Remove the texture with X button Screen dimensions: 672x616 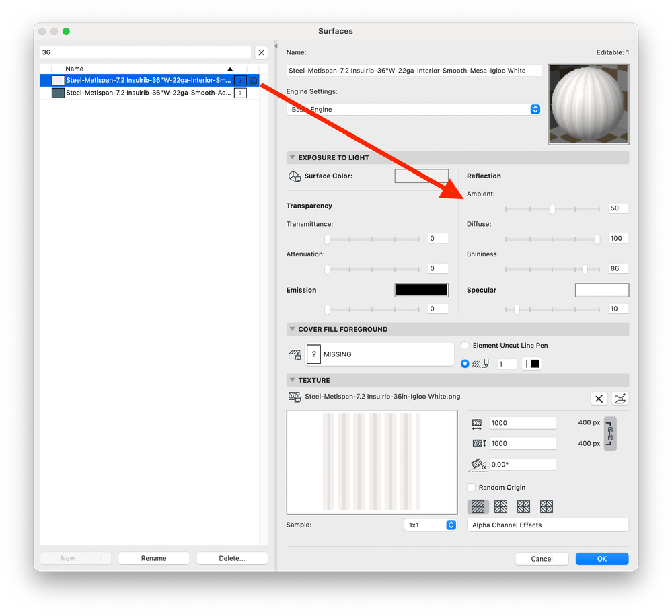pos(599,399)
